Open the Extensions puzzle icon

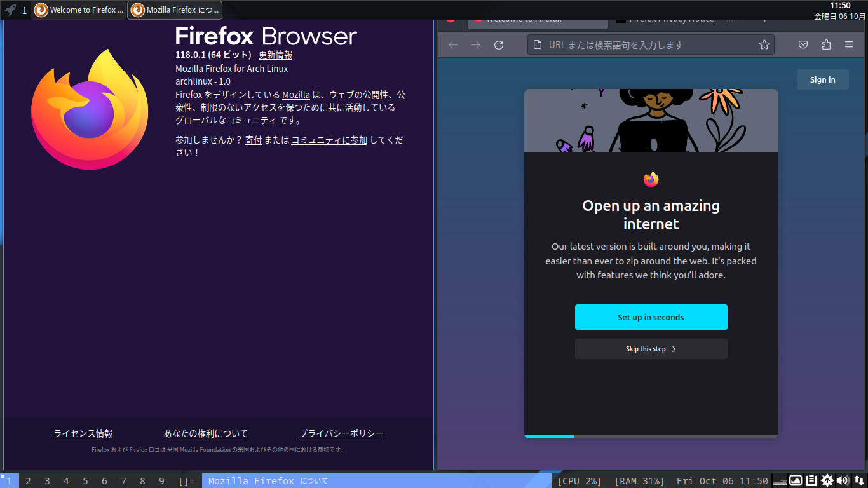(x=826, y=44)
